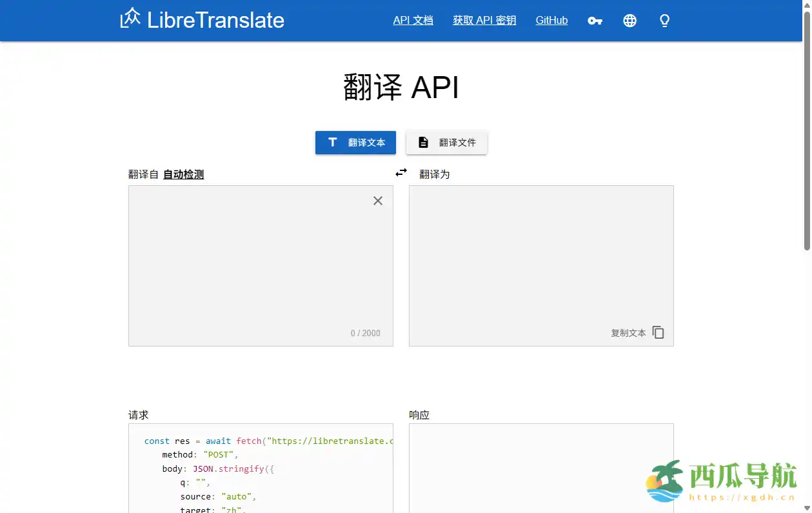Open the 自动检测 source language dropdown

point(183,174)
